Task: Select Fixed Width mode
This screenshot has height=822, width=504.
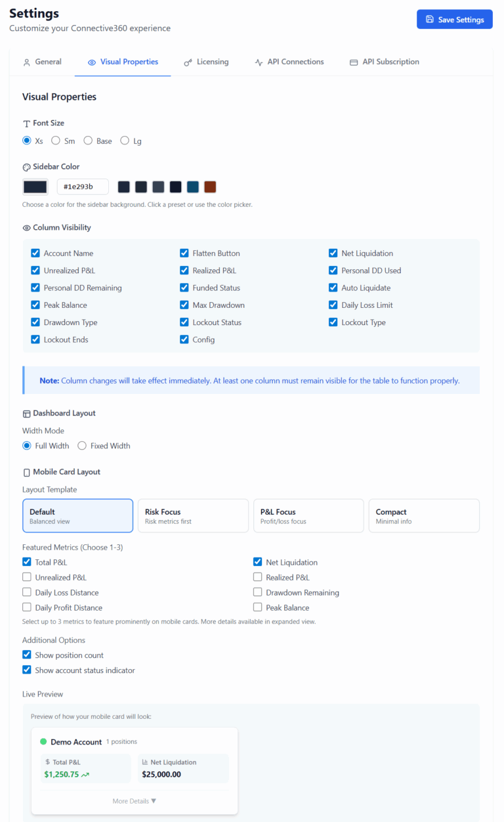Action: coord(82,446)
